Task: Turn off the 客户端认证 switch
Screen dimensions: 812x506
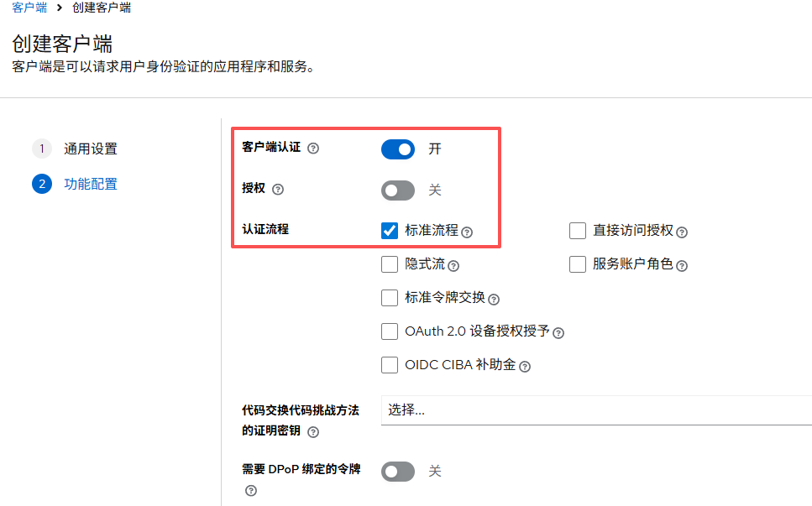Action: (398, 149)
